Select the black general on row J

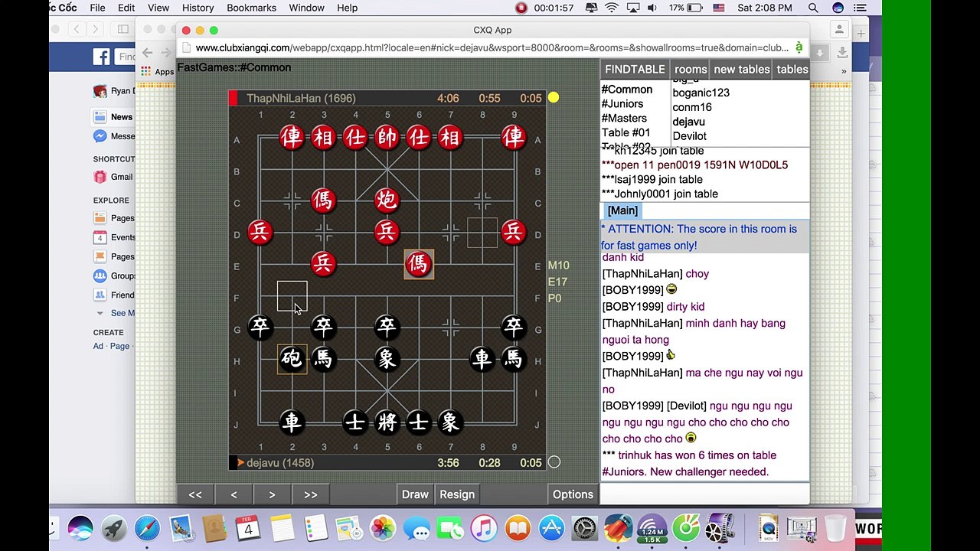[x=387, y=422]
